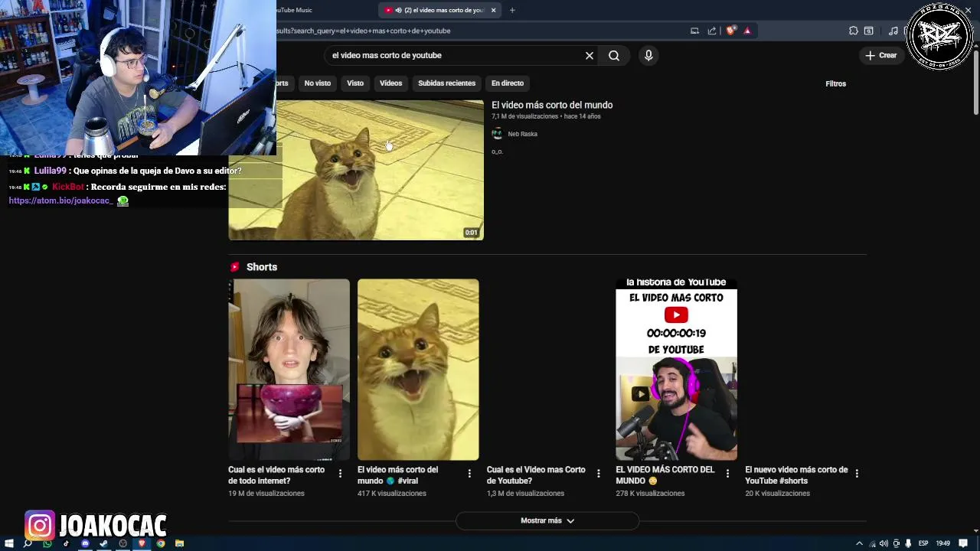Screen dimensions: 980x551
Task: Click the Shorts section heading
Action: 262,267
